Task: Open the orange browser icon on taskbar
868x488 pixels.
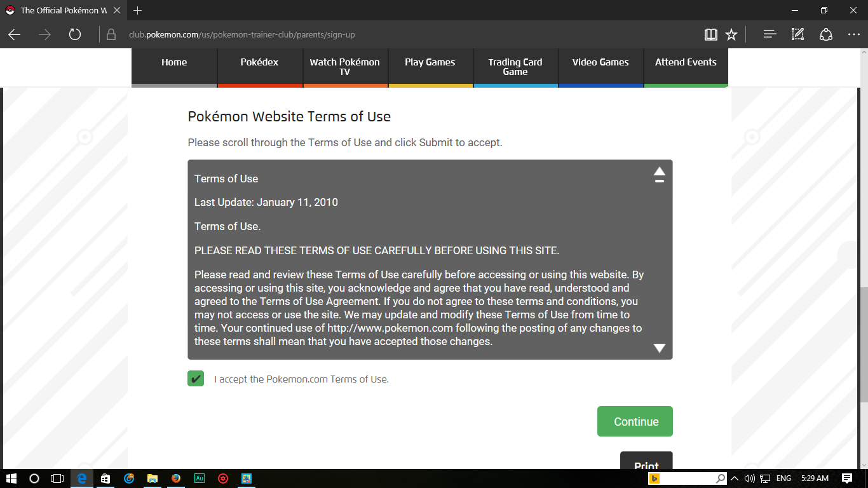Action: coord(129,478)
